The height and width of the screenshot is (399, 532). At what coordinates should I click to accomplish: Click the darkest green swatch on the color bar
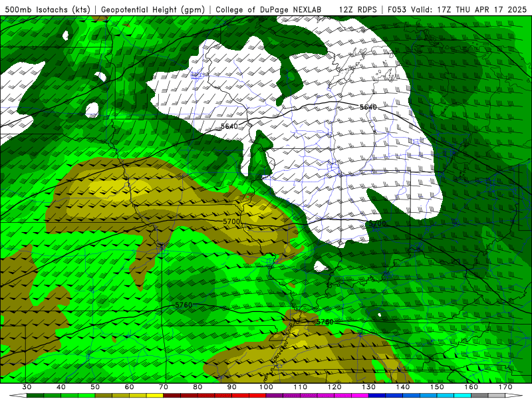pos(35,396)
